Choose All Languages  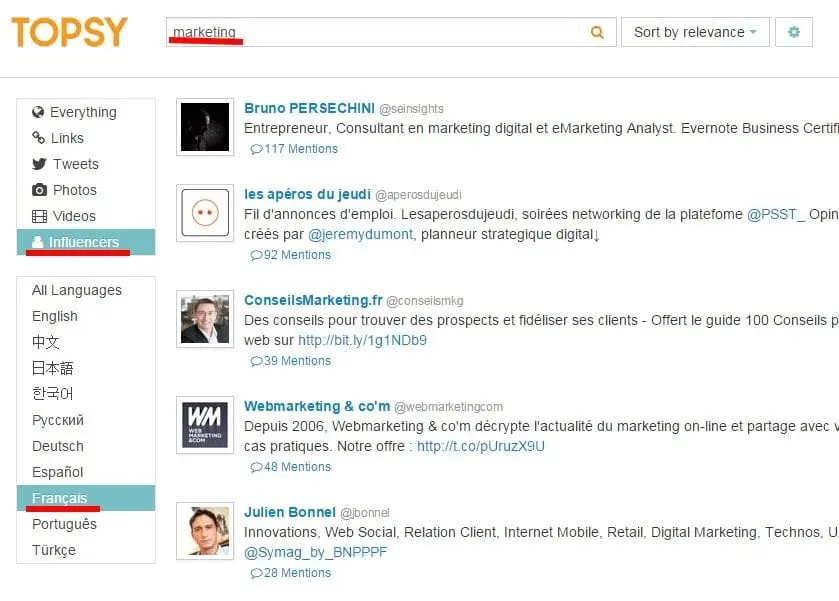[x=86, y=290]
